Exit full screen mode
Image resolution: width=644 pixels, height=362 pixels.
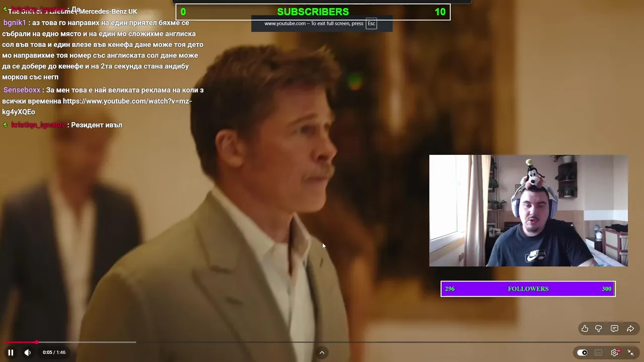pos(630,352)
